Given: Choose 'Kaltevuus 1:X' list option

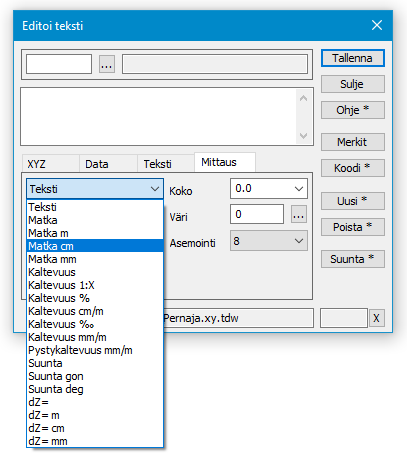Looking at the screenshot, I should 95,285.
